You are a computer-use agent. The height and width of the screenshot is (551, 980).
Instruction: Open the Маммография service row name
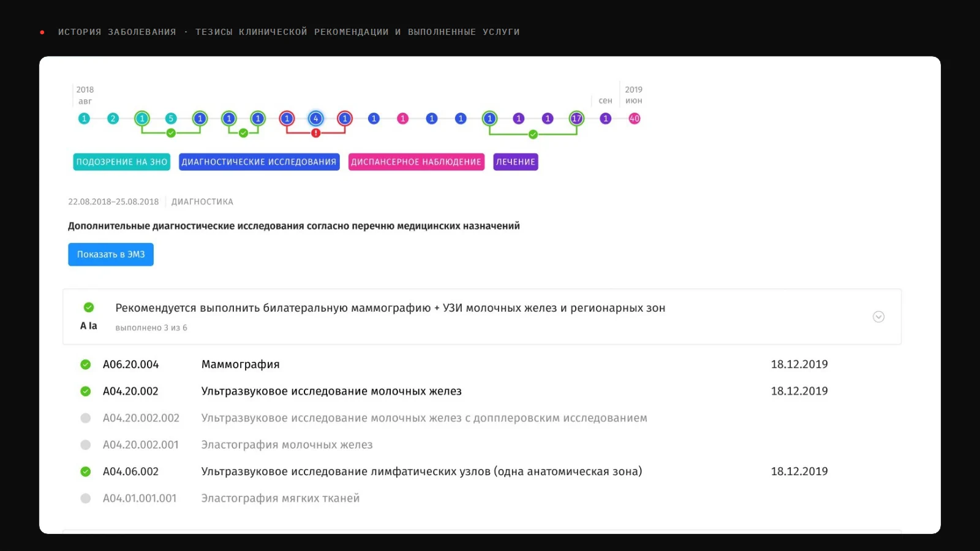pyautogui.click(x=240, y=365)
